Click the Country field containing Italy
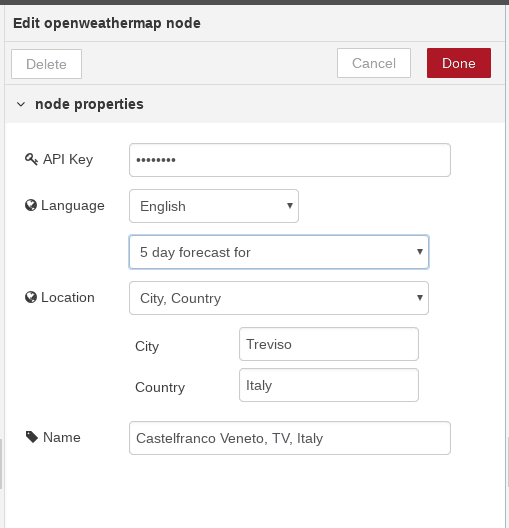 [329, 385]
